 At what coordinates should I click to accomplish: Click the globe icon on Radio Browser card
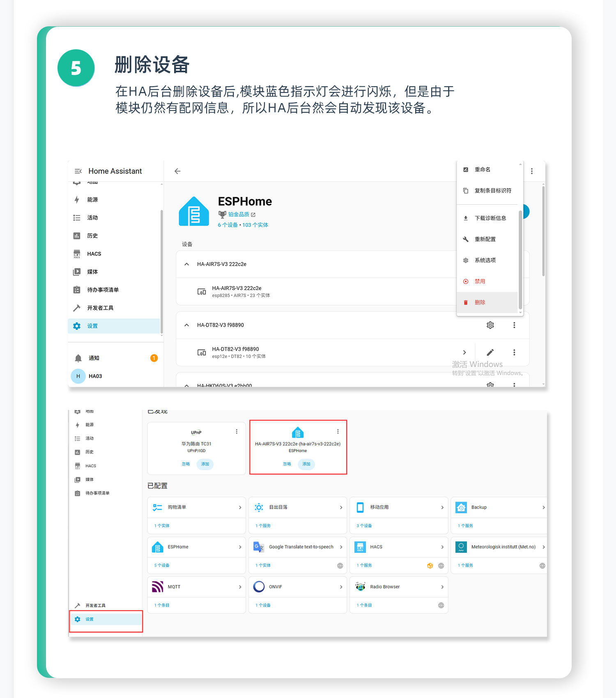[441, 605]
